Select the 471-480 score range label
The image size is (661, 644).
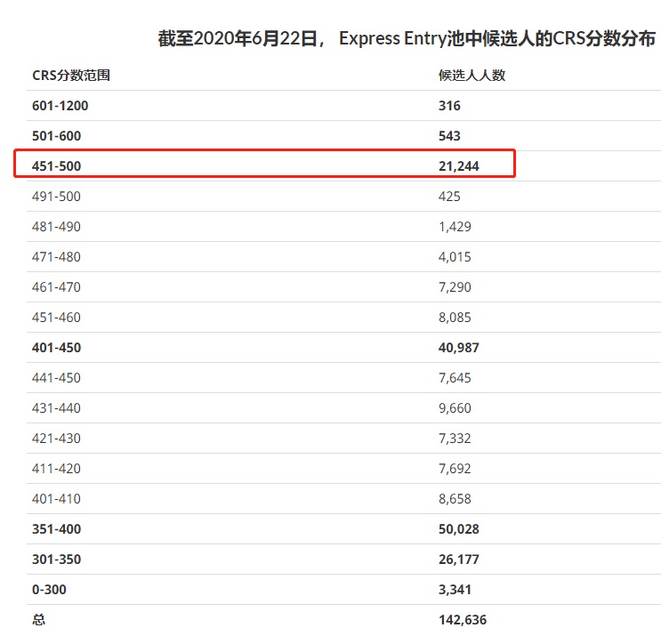(x=56, y=257)
